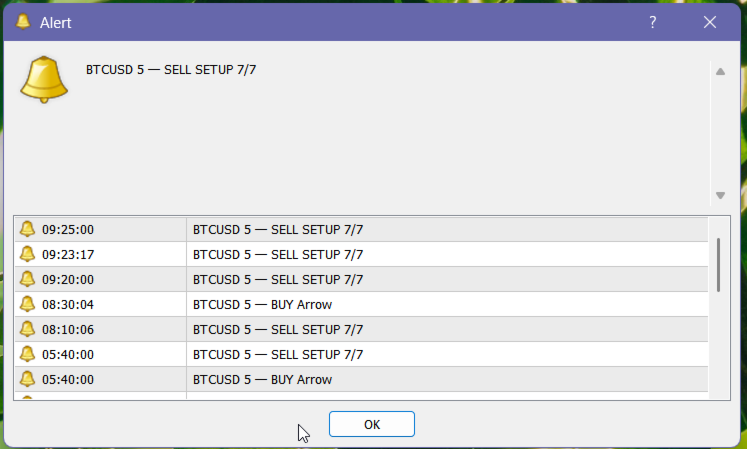Close the Alert dialog window

coord(710,22)
